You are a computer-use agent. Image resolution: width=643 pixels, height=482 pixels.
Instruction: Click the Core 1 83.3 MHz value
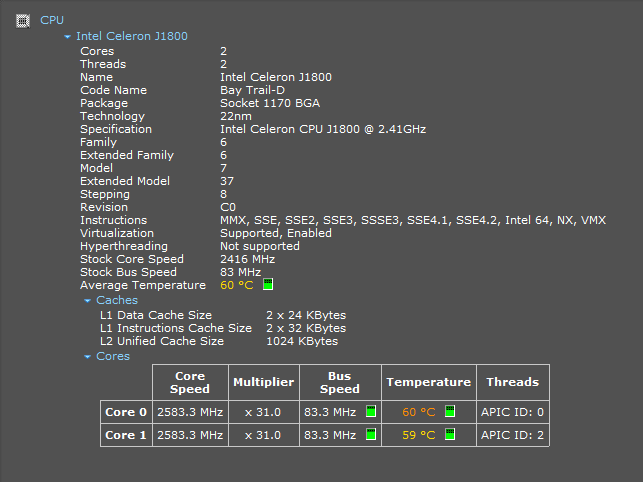[330, 435]
